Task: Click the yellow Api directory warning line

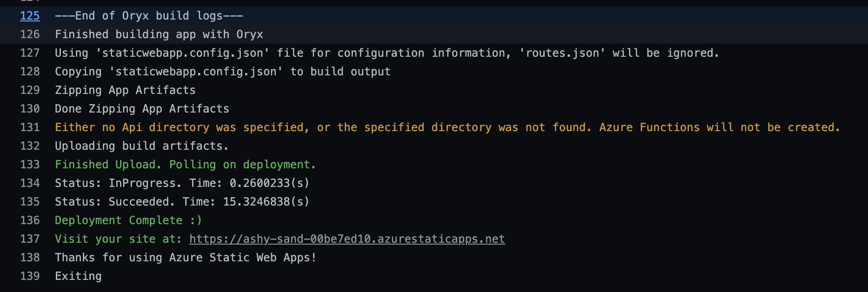Action: (447, 127)
